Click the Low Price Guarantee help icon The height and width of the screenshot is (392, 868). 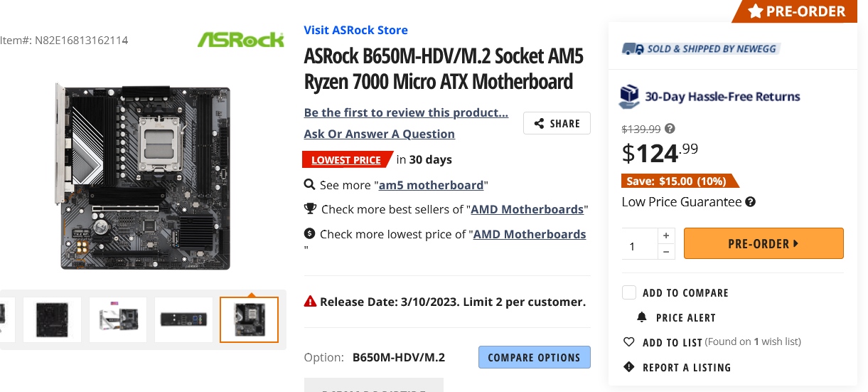(750, 202)
